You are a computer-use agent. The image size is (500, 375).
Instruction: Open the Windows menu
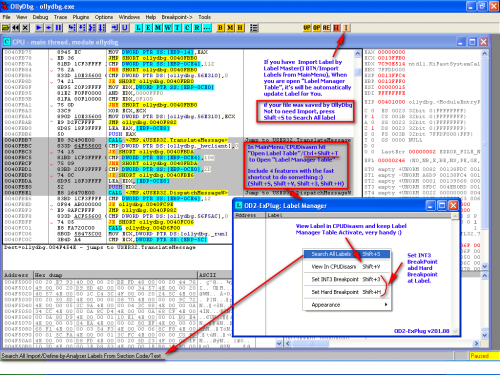click(129, 17)
